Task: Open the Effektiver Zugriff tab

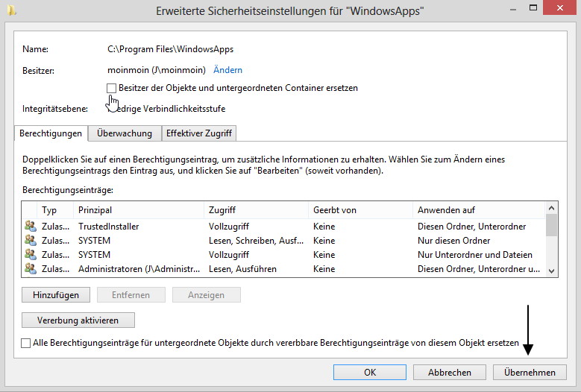Action: click(199, 133)
